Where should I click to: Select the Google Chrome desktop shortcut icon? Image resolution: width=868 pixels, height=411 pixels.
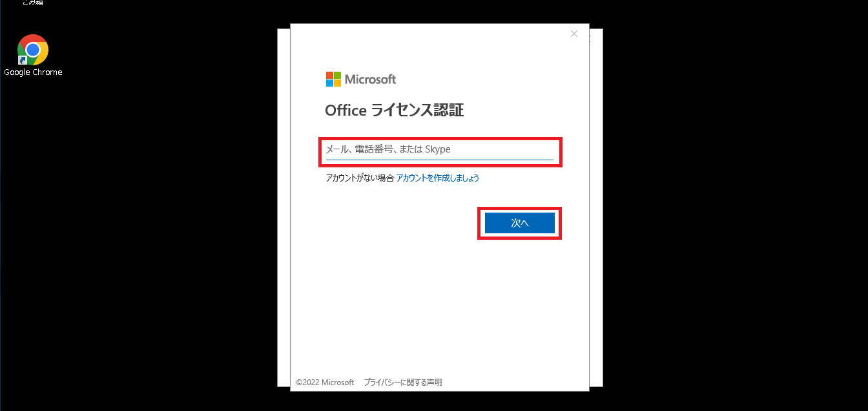click(x=33, y=50)
